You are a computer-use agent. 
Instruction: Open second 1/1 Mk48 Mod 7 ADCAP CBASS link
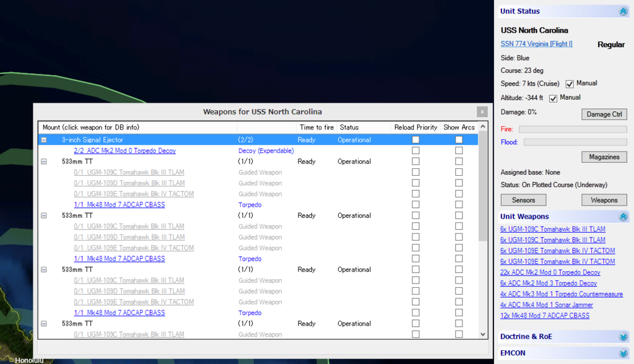[x=119, y=259]
